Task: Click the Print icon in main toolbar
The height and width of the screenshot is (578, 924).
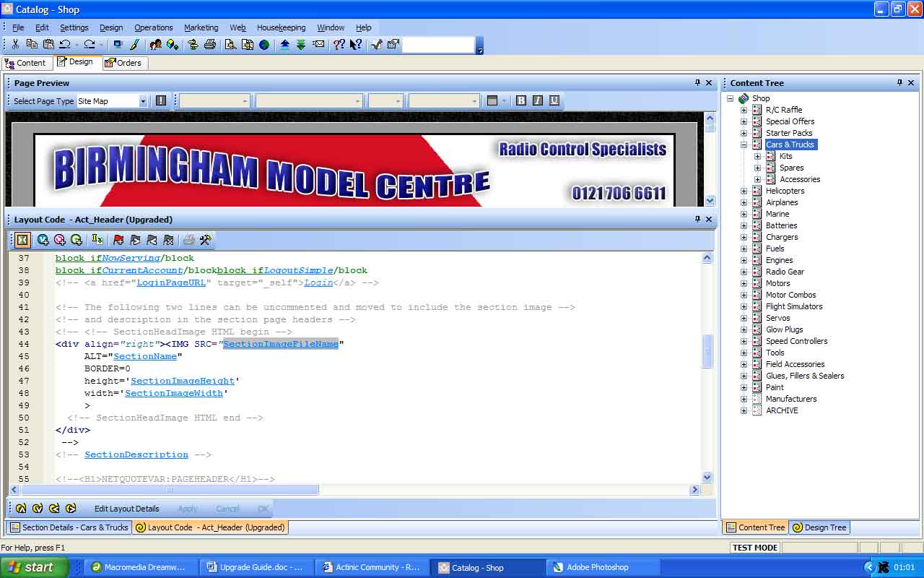Action: pyautogui.click(x=210, y=45)
